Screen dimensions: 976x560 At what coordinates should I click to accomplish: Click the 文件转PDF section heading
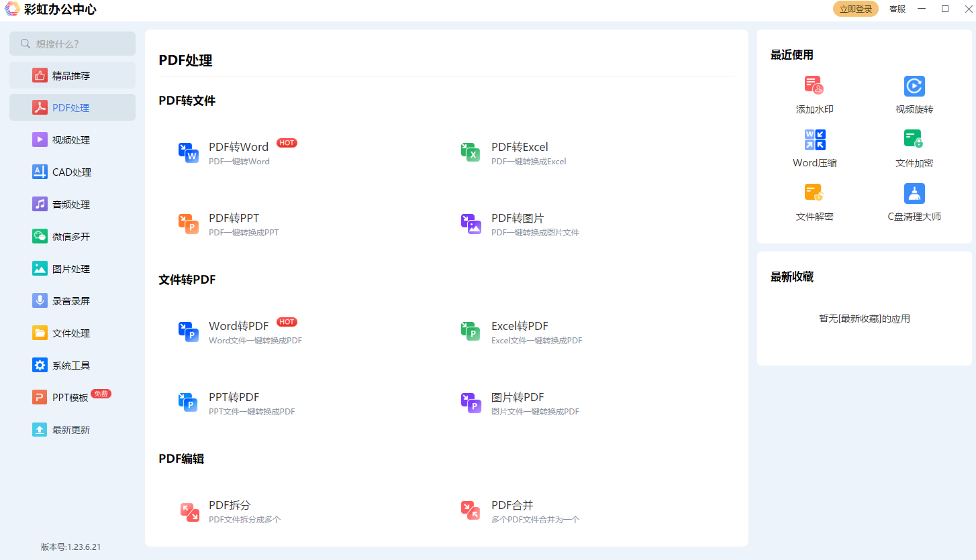[187, 280]
